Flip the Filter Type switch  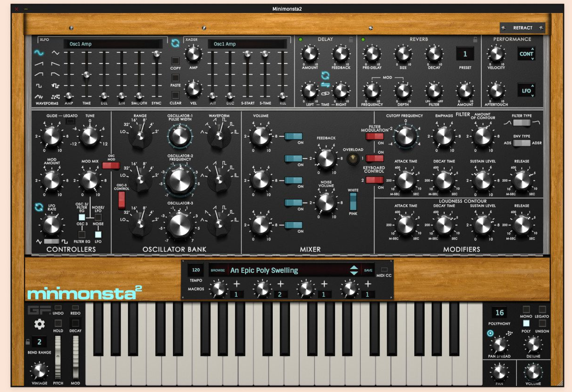521,123
